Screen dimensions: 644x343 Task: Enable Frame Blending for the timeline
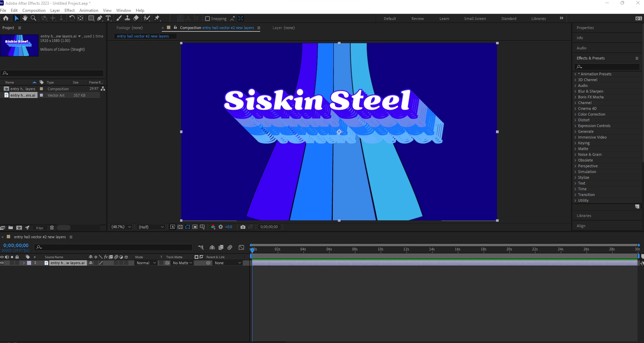tap(221, 247)
